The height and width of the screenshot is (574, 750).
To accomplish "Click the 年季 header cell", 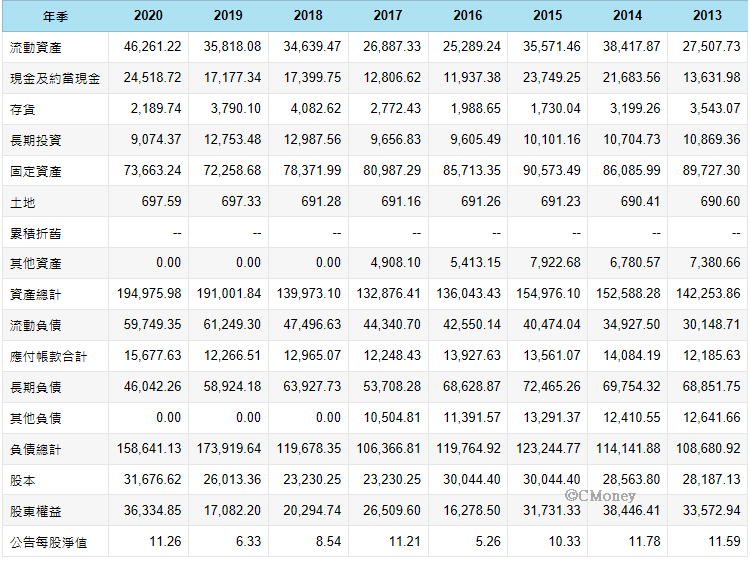I will pyautogui.click(x=55, y=17).
